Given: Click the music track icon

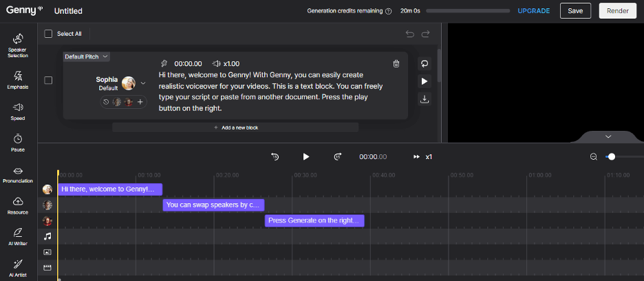Looking at the screenshot, I should (47, 236).
